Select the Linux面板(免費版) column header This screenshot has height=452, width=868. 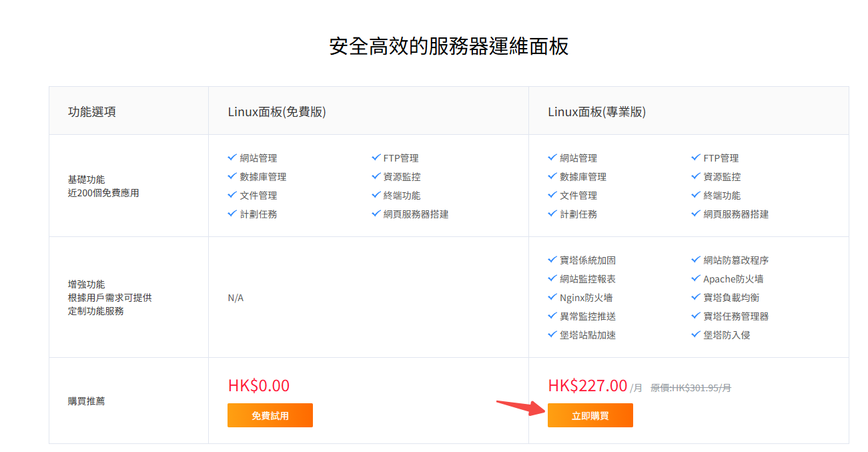click(x=277, y=112)
